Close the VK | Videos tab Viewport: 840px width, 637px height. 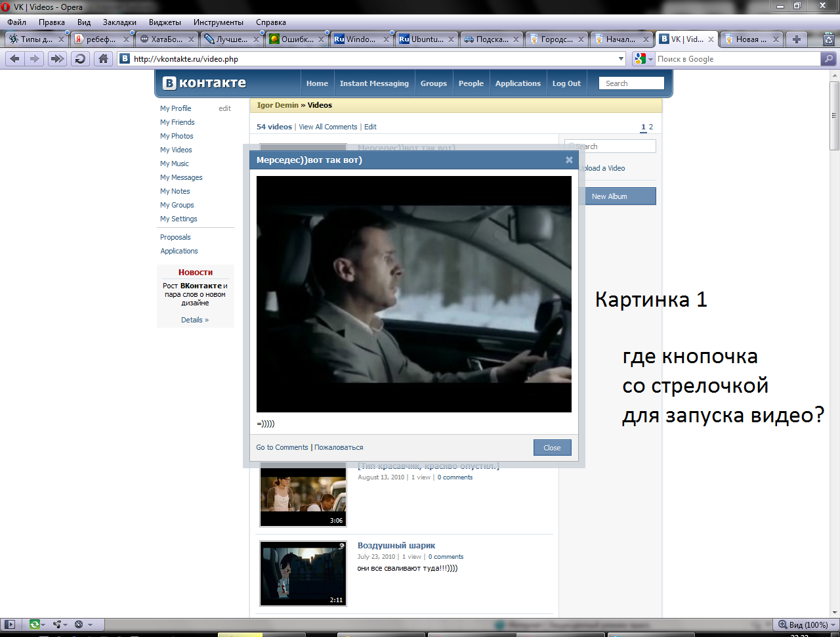coord(711,39)
